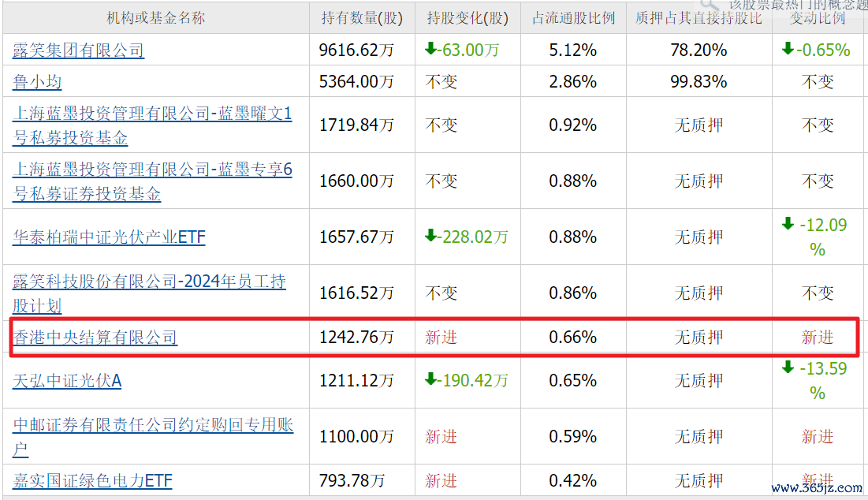
Task: Click the 0.66% circulating share ratio
Action: [x=573, y=338]
